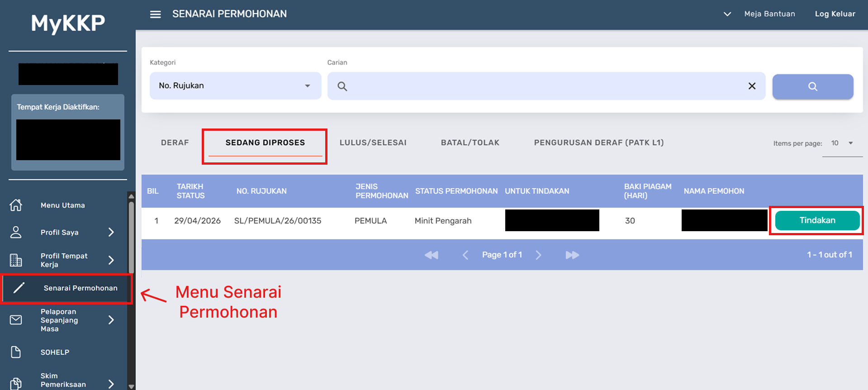
Task: Go to the last page of results
Action: click(x=572, y=255)
